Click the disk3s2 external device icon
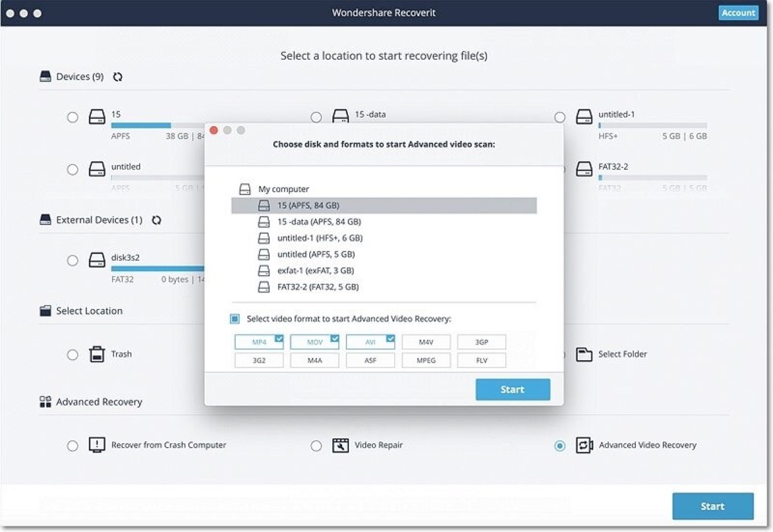The height and width of the screenshot is (532, 773). [x=97, y=260]
